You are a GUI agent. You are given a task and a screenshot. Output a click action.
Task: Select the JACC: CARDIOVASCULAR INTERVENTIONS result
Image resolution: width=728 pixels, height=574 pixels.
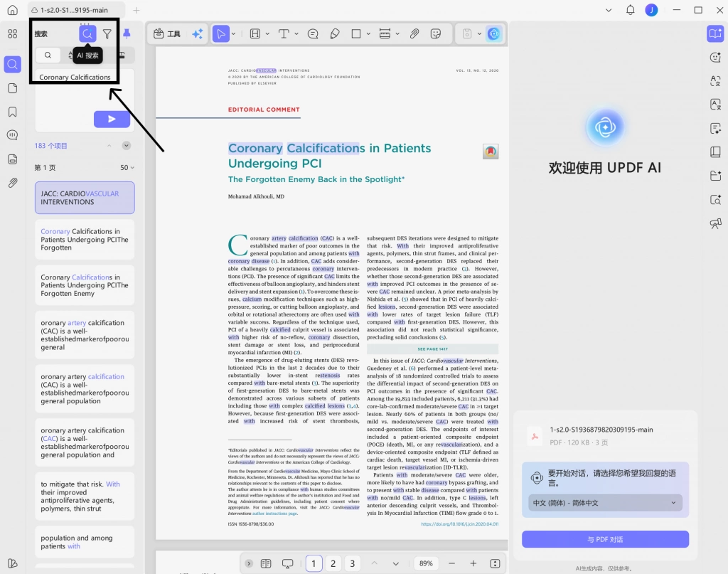85,198
